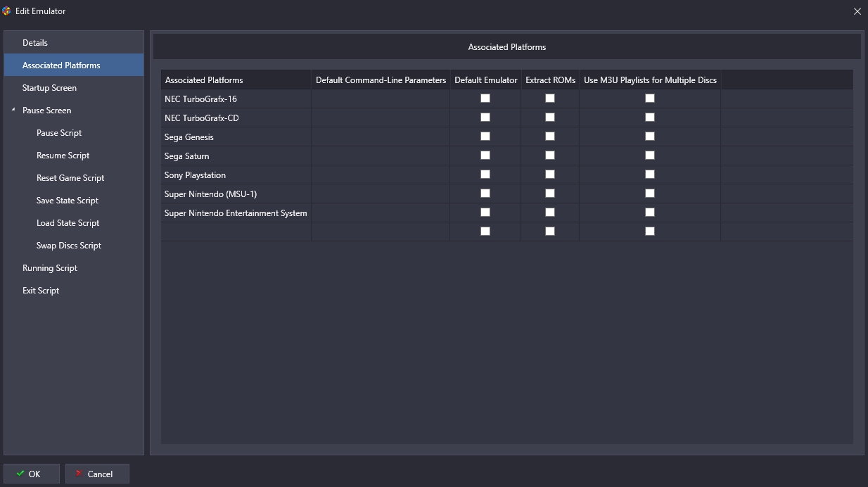868x487 pixels.
Task: Enable M3U Playlists for Sega Genesis
Action: tap(650, 137)
